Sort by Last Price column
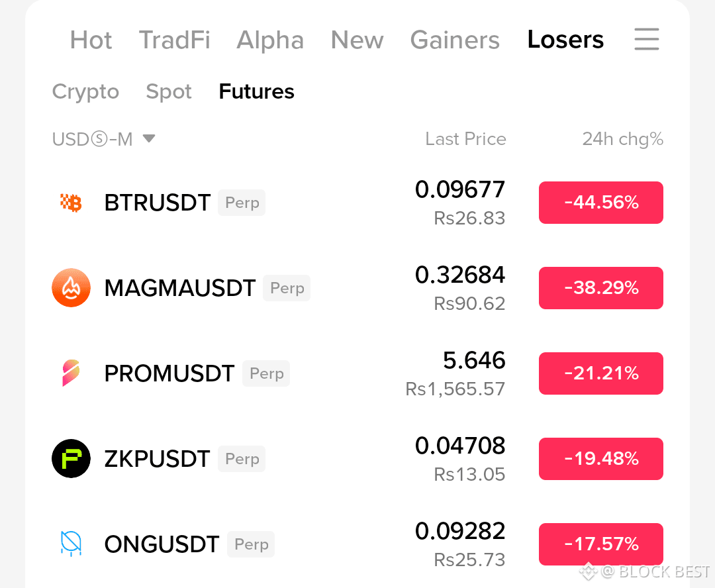 (x=465, y=138)
